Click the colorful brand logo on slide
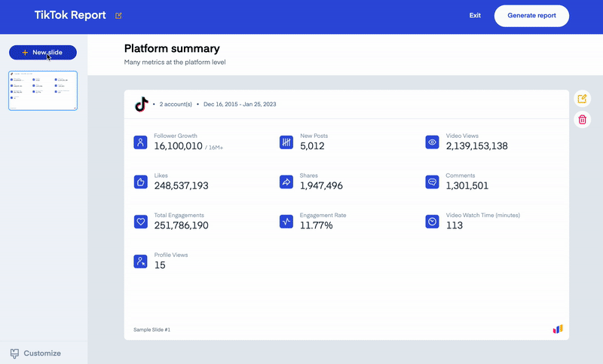 click(558, 329)
